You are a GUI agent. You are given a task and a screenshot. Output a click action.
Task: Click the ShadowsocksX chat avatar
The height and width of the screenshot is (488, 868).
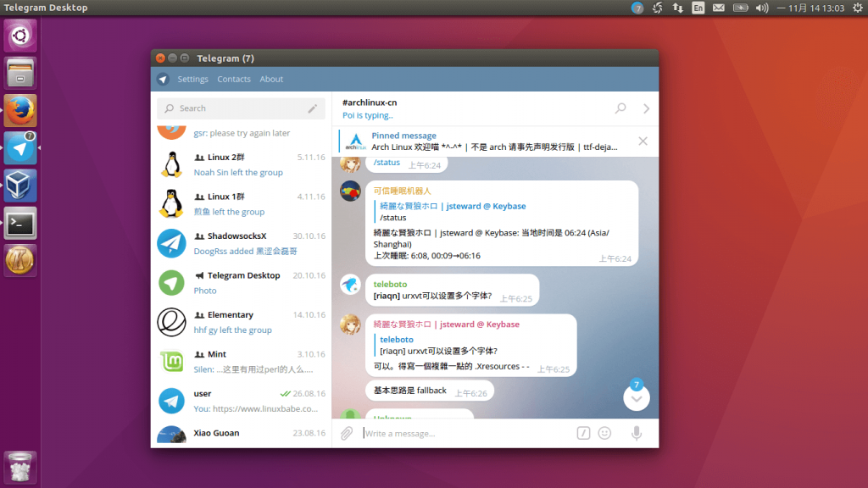[171, 244]
